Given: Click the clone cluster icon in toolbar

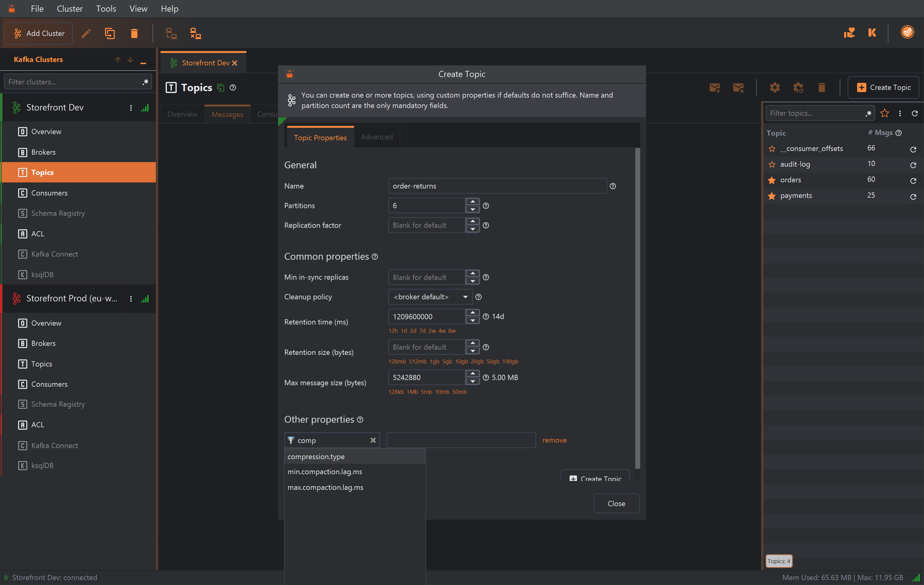Looking at the screenshot, I should coord(110,33).
